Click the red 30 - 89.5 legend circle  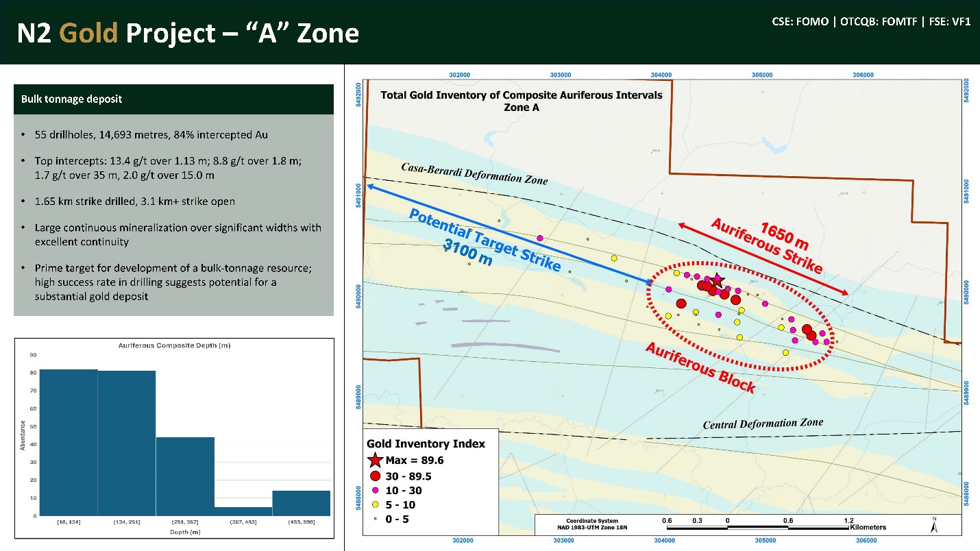point(373,475)
